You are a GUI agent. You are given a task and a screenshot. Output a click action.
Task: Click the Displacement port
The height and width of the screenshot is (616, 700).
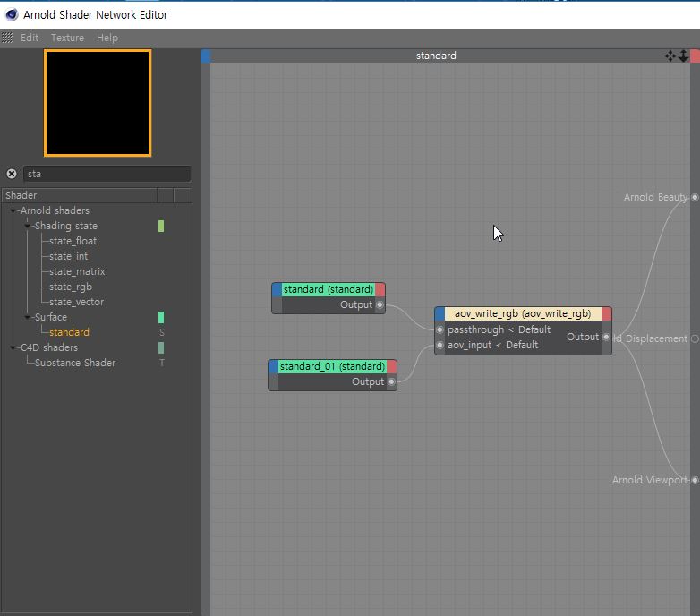695,338
